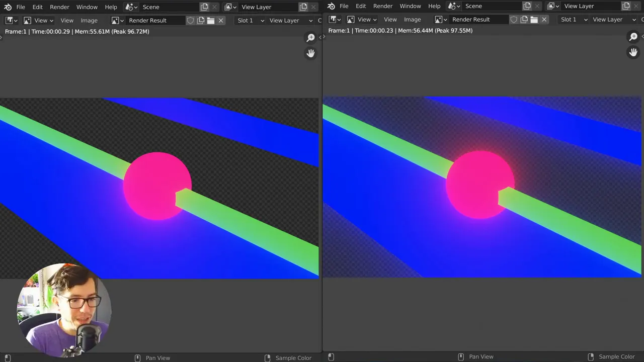The image size is (644, 362).
Task: Open the Edit menu in the right window
Action: coord(361,6)
